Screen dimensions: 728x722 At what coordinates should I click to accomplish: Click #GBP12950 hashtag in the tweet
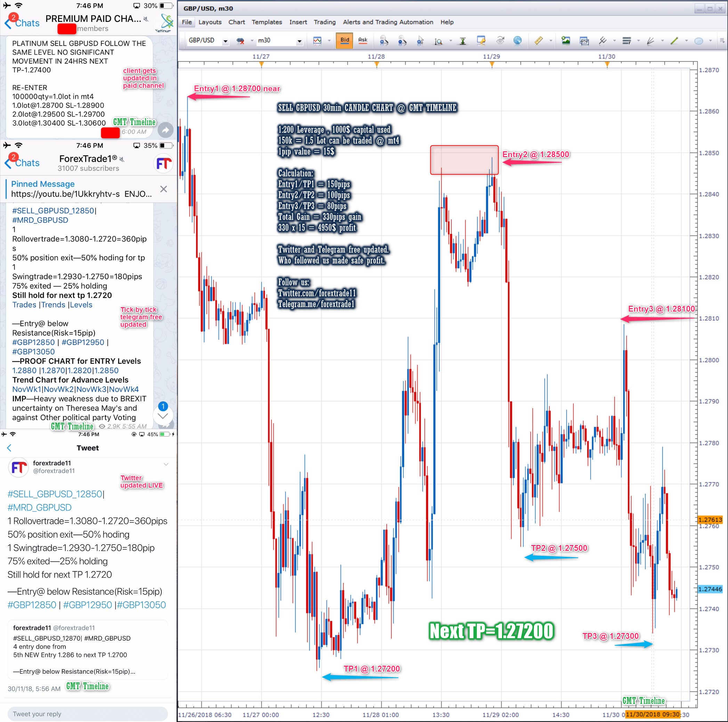(87, 605)
